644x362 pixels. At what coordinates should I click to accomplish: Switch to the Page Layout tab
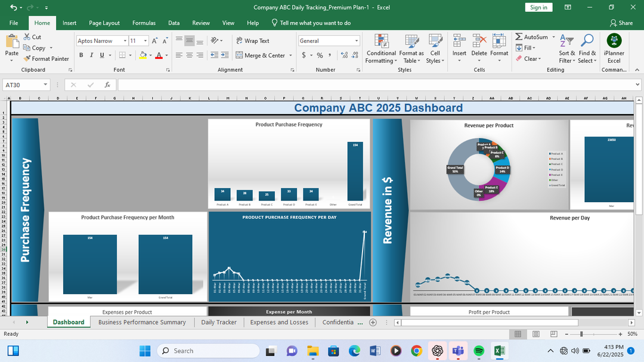coord(104,23)
